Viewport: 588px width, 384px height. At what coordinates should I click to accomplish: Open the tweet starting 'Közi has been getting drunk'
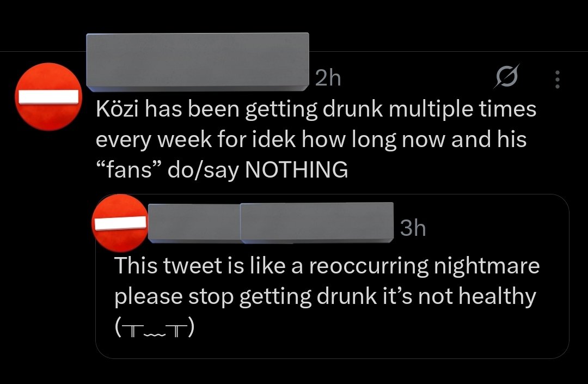point(316,139)
